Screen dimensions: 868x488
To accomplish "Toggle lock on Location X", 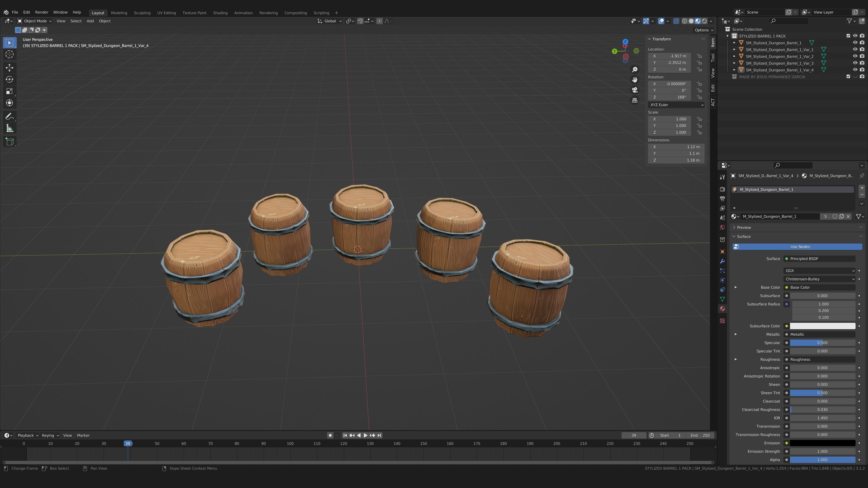I will tap(700, 56).
